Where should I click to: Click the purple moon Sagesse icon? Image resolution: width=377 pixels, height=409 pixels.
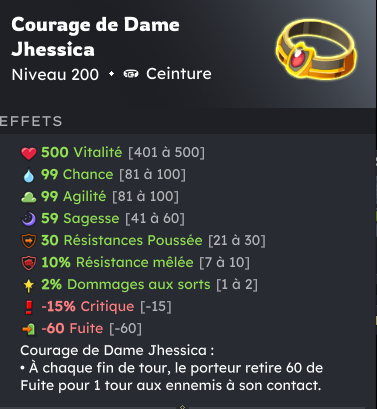click(x=29, y=219)
